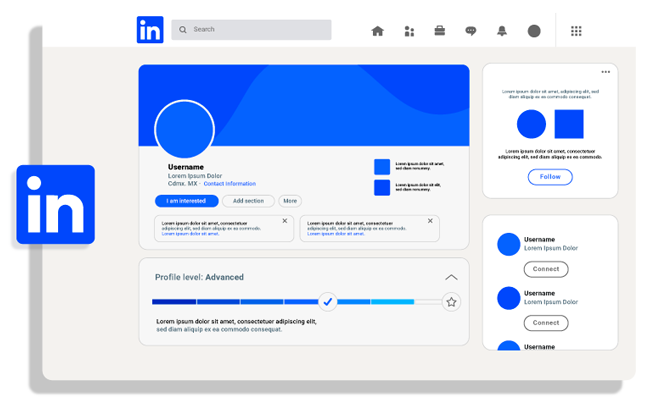
Task: Dismiss the second Lorem ipsum notice card
Action: point(430,221)
